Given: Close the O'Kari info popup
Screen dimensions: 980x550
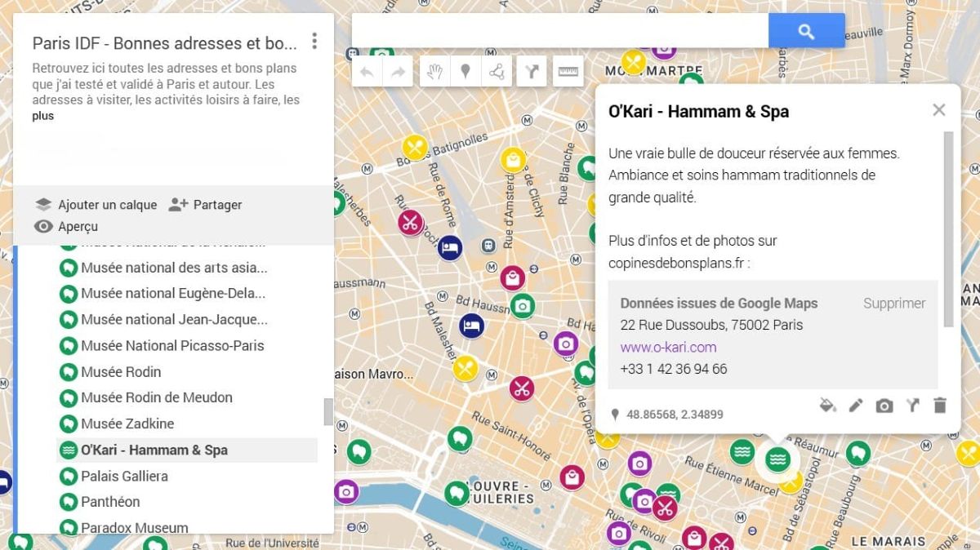Looking at the screenshot, I should 939,110.
